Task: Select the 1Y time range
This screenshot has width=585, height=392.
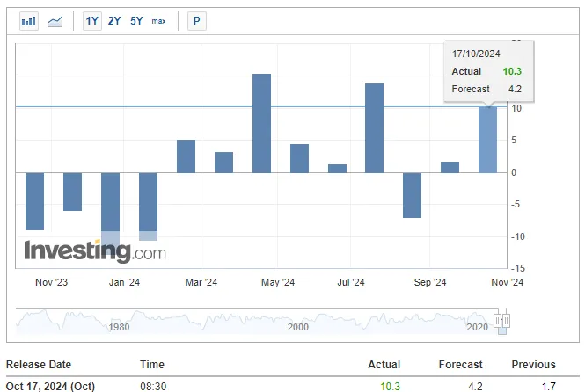Action: click(91, 20)
